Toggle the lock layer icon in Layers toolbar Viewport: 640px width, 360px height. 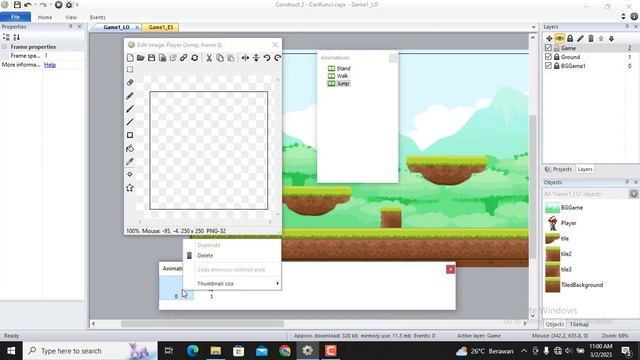(x=570, y=38)
